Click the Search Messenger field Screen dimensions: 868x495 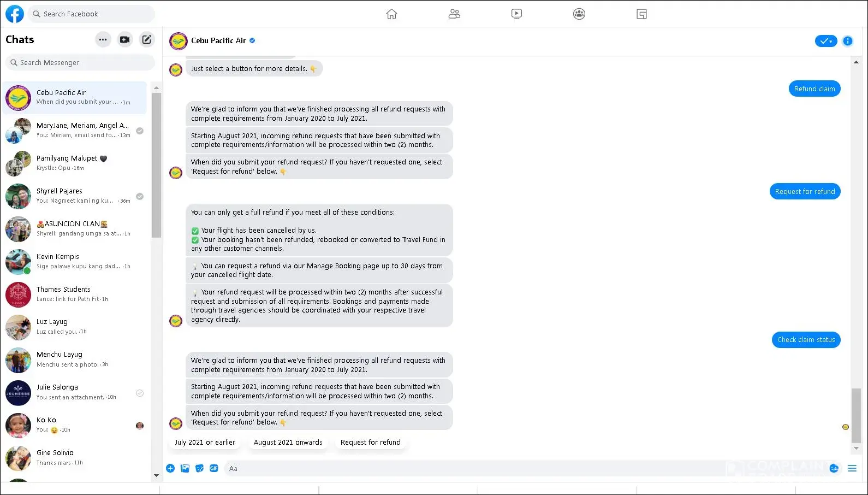(80, 63)
